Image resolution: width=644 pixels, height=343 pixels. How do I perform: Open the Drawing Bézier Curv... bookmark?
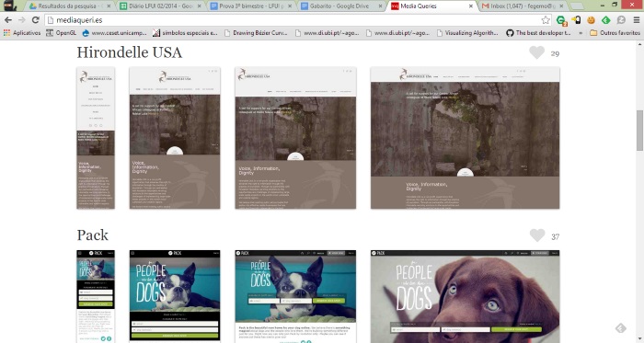pyautogui.click(x=256, y=33)
